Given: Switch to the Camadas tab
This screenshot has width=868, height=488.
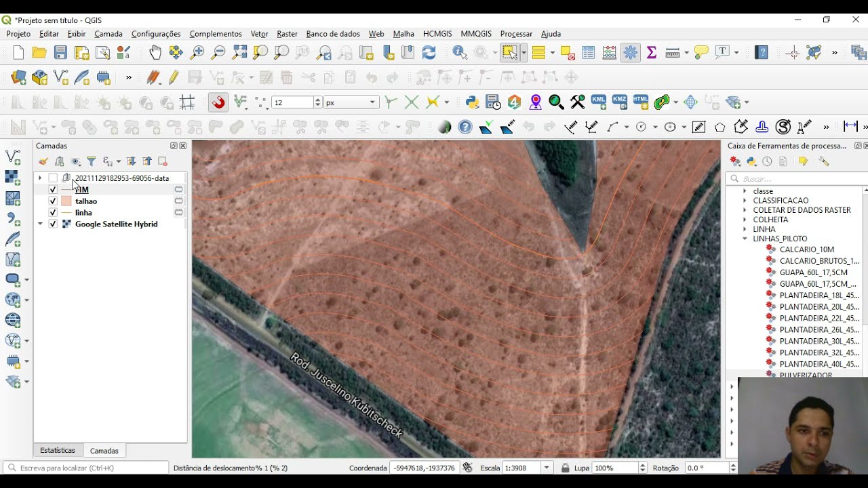Looking at the screenshot, I should [104, 451].
